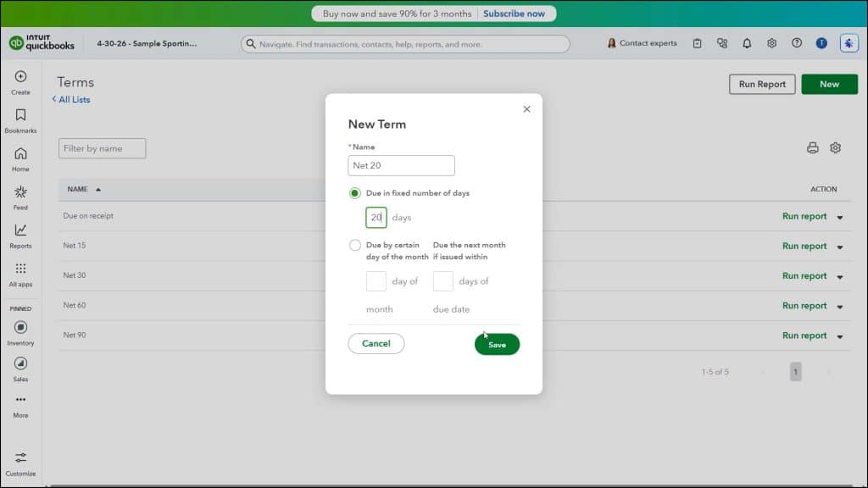Screen dimensions: 868x488
Task: Open the user profile avatar
Action: click(821, 43)
